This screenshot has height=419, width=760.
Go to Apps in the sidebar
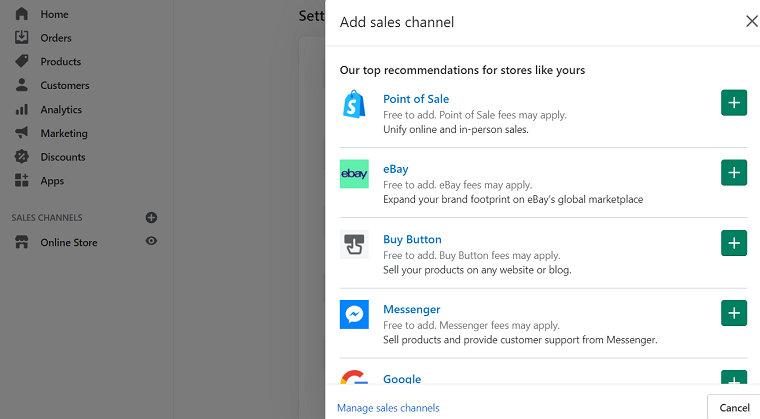52,181
